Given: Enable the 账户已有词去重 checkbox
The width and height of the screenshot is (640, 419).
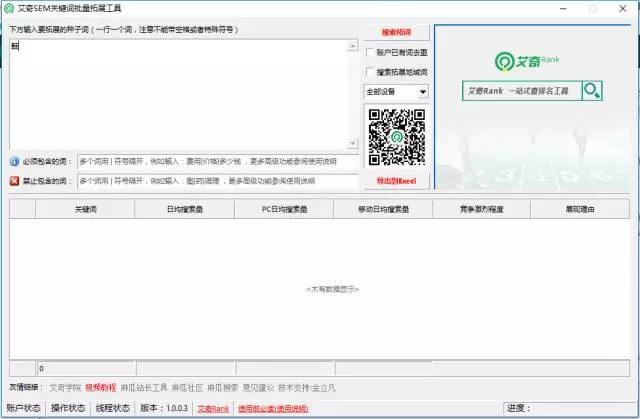Looking at the screenshot, I should 370,52.
